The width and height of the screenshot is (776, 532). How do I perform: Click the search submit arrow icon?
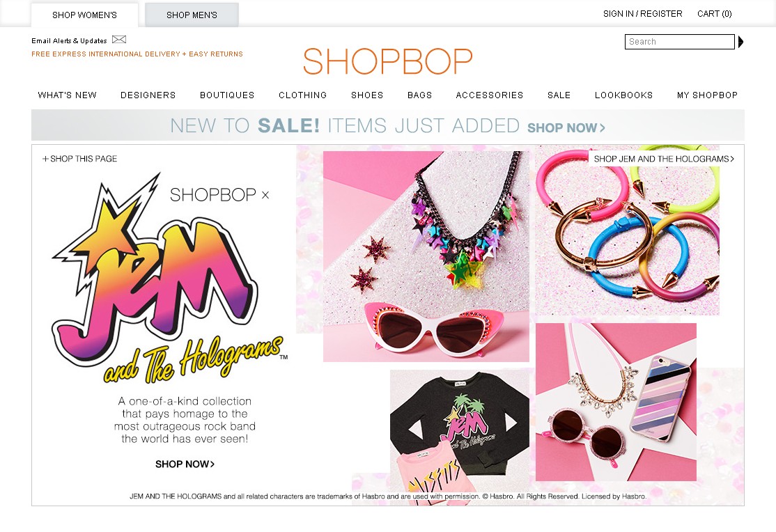pos(740,42)
